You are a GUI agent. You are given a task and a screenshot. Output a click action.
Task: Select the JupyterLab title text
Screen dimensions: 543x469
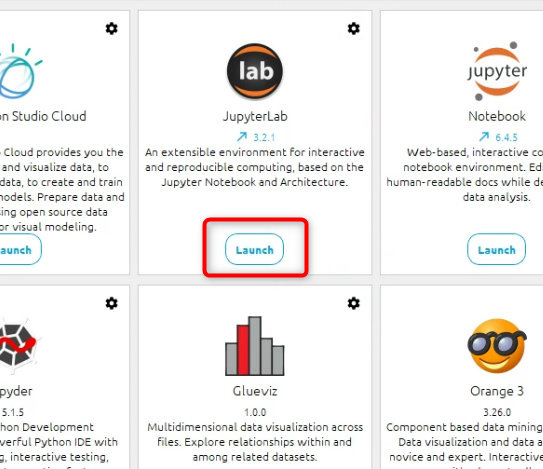tap(255, 116)
